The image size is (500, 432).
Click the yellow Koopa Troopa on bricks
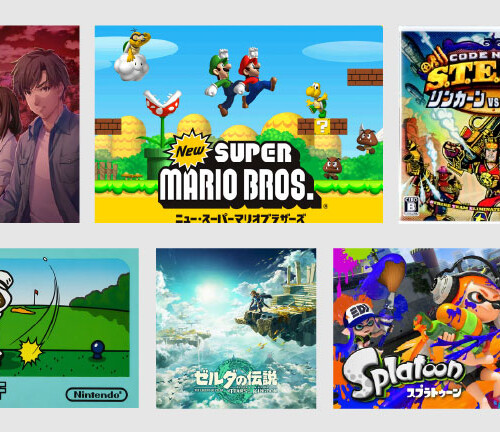[x=317, y=100]
